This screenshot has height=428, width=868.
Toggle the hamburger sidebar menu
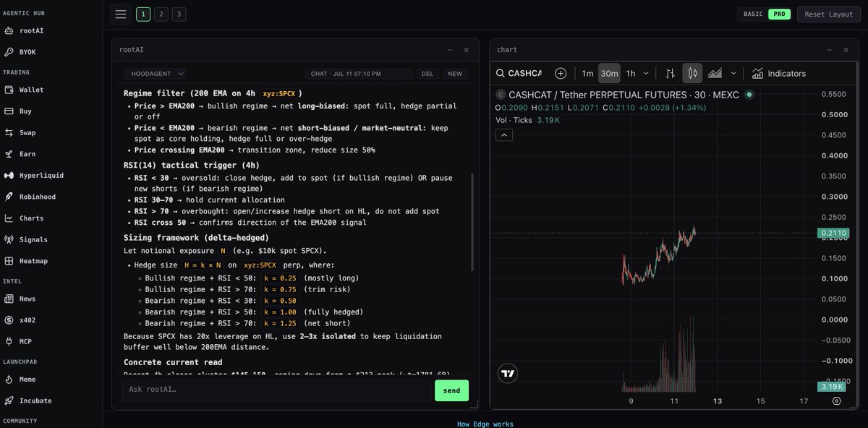tap(121, 14)
